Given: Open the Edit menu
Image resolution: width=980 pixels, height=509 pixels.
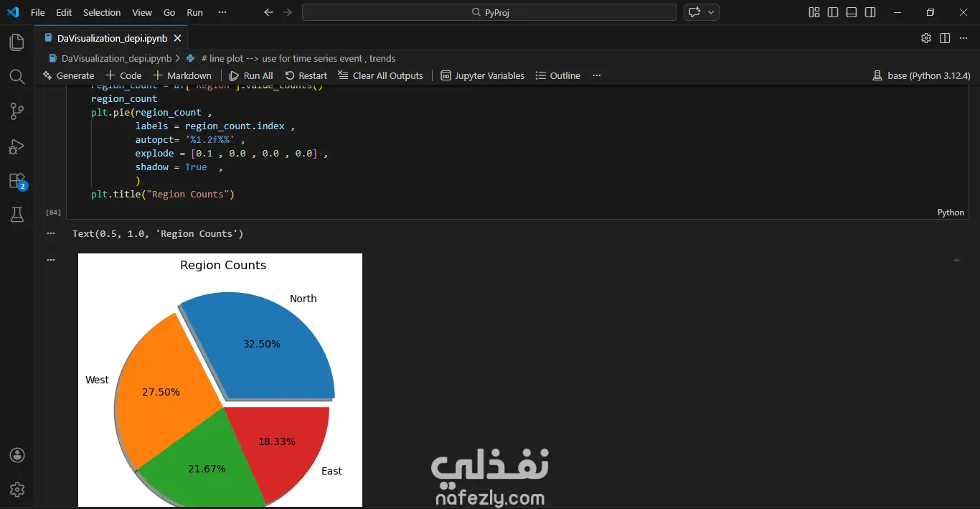Looking at the screenshot, I should (64, 12).
